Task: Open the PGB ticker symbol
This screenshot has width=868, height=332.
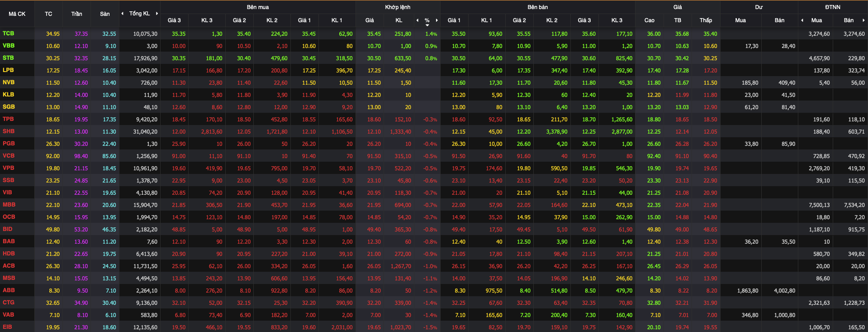Action: pyautogui.click(x=9, y=144)
